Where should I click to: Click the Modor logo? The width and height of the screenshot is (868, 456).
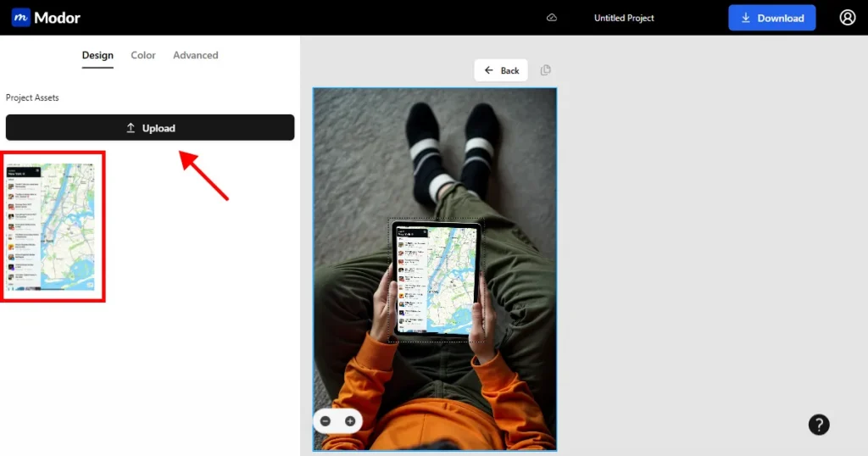pyautogui.click(x=46, y=18)
